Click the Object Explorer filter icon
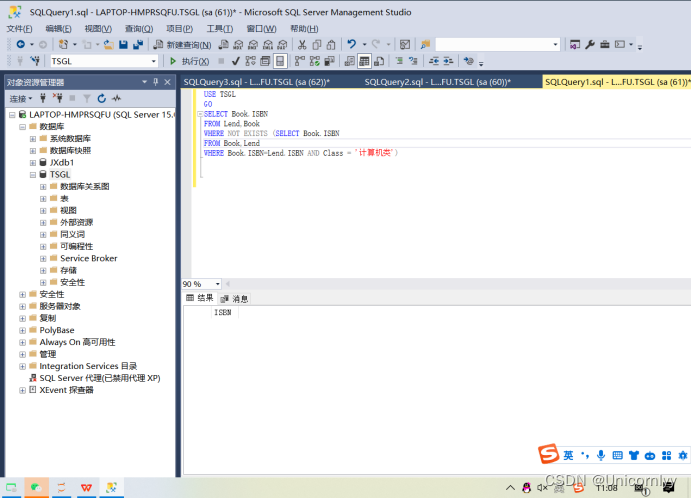 pyautogui.click(x=87, y=98)
